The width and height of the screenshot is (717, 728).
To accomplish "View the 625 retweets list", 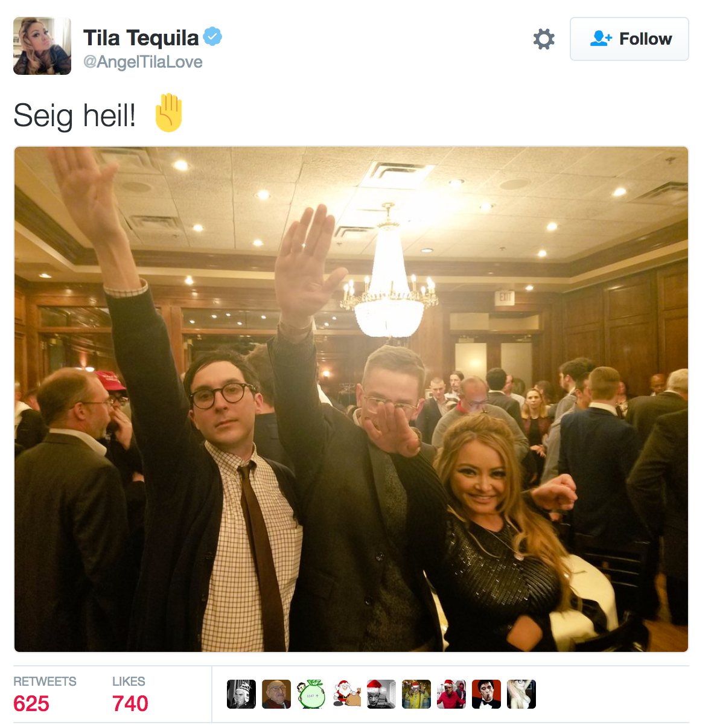I will coord(45,694).
